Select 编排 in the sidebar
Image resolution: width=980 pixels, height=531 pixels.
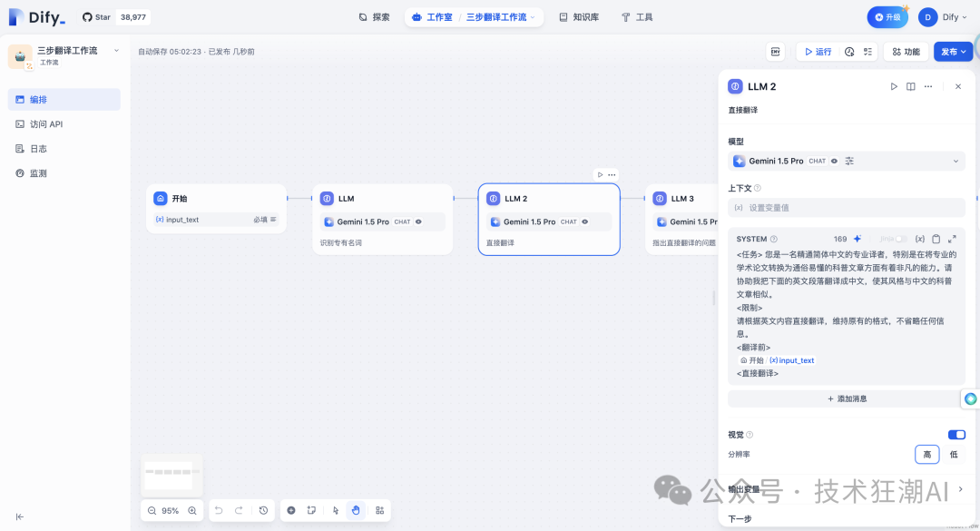coord(64,100)
